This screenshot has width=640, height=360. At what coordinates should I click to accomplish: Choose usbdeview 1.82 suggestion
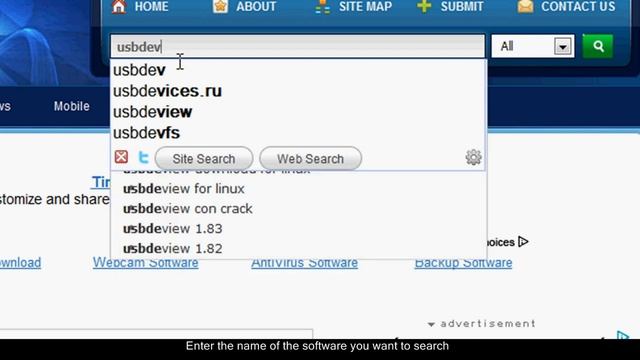pos(173,249)
